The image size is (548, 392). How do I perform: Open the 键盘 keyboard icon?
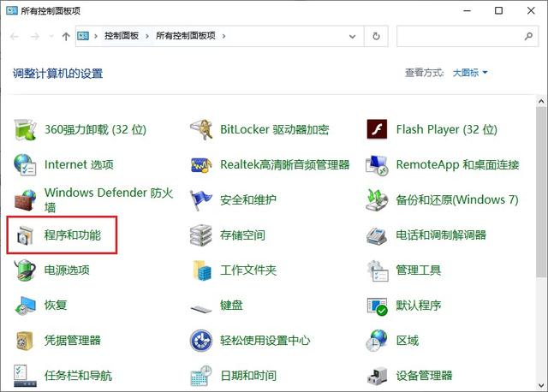point(201,308)
